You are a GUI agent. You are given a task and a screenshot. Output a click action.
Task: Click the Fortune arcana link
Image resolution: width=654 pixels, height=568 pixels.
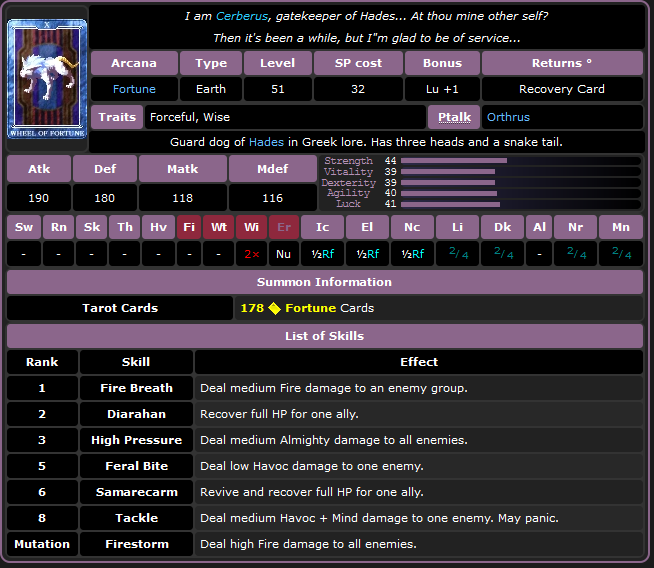[134, 89]
